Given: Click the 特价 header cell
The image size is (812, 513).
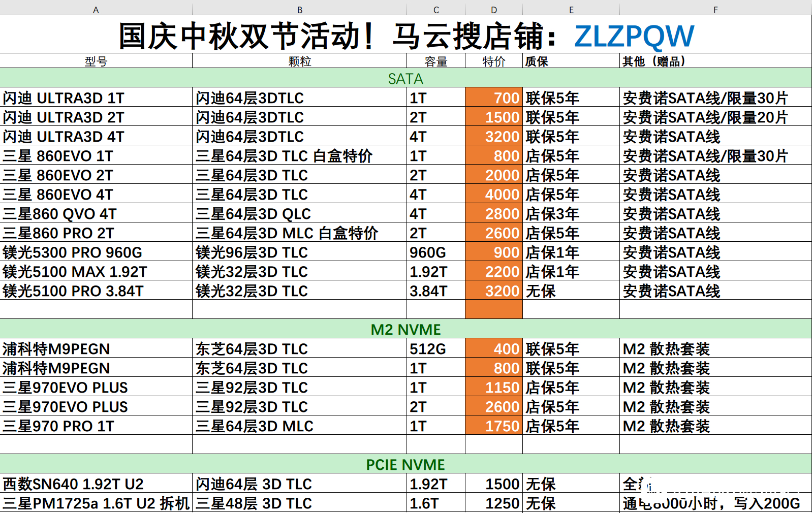Looking at the screenshot, I should point(494,61).
